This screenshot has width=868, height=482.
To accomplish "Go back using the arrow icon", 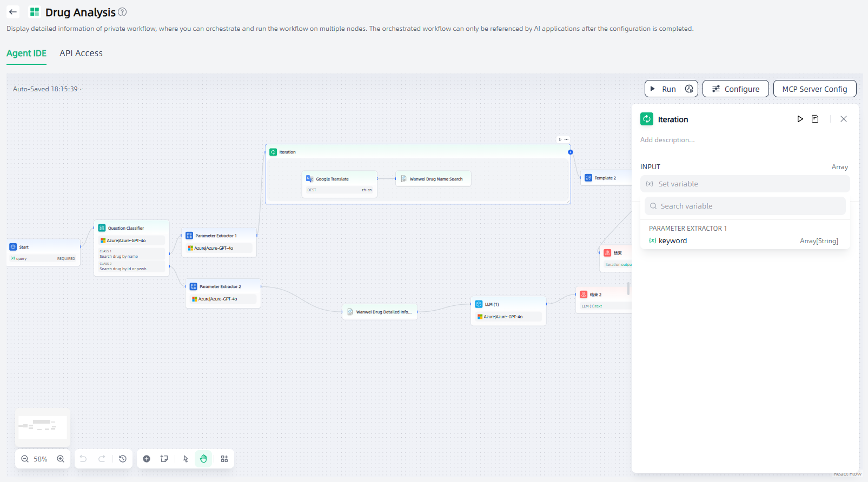I will point(13,12).
